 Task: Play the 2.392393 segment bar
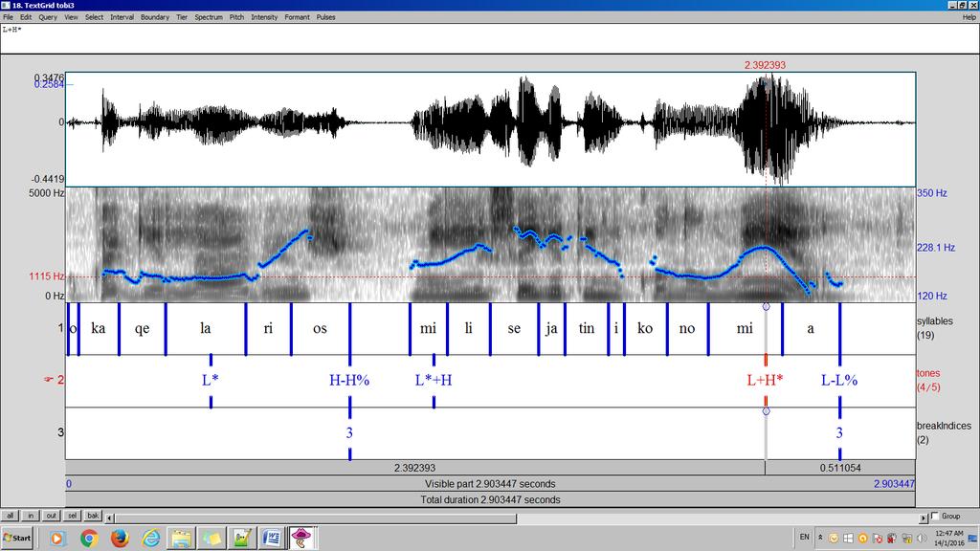[415, 467]
